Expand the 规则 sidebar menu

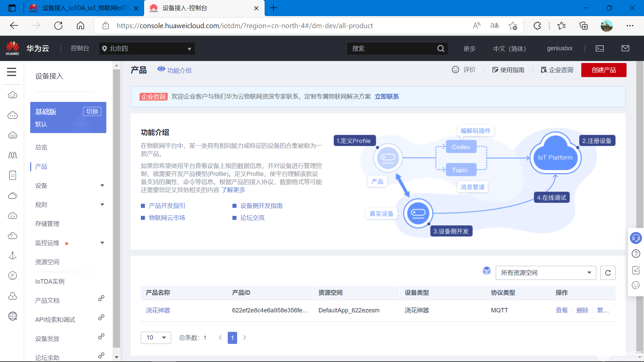(x=102, y=204)
